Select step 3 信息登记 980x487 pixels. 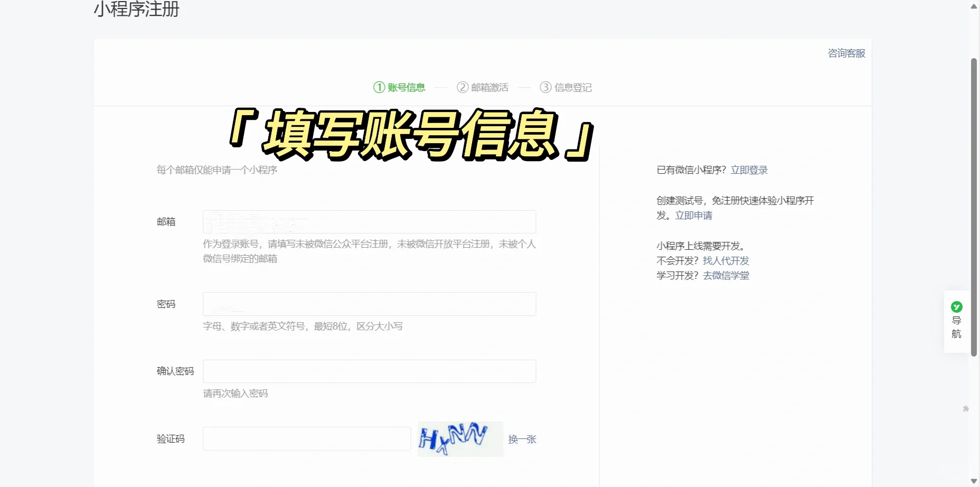click(x=566, y=88)
